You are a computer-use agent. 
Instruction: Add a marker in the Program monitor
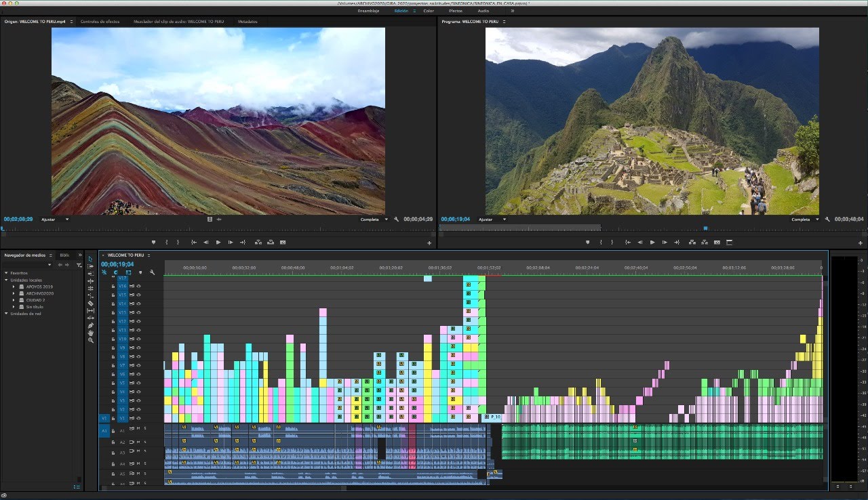point(588,242)
